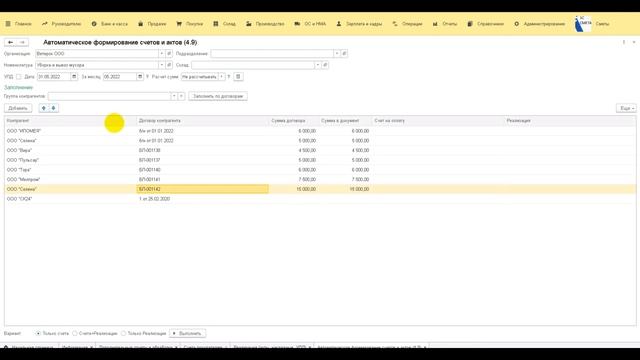Toggle the УПД checkbox
This screenshot has width=640, height=360.
(x=18, y=77)
